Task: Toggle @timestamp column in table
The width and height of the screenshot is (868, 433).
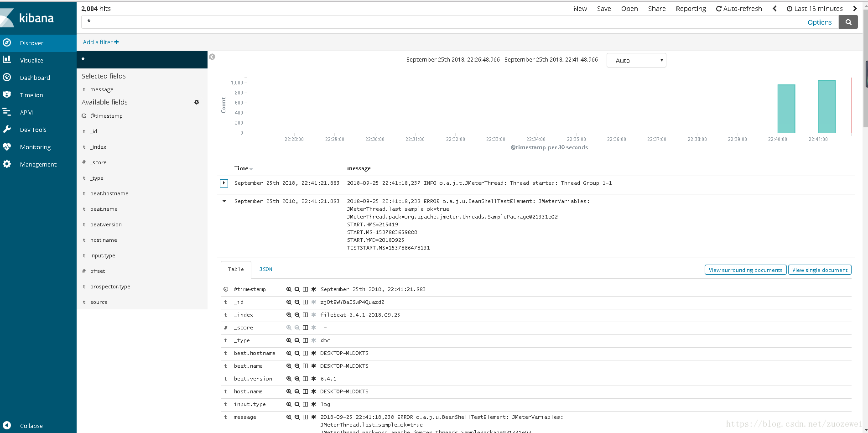Action: tap(306, 289)
